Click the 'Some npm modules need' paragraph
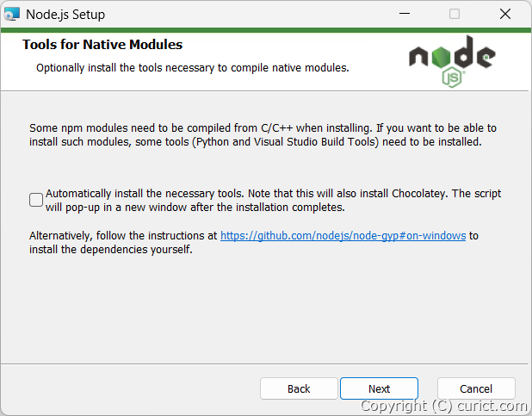Image resolution: width=532 pixels, height=416 pixels. coord(263,134)
